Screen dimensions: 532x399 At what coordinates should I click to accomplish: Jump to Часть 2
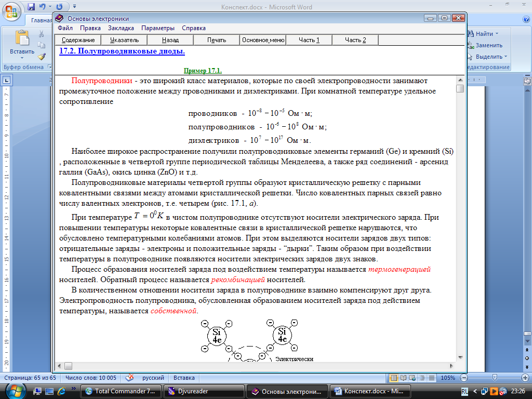pos(355,40)
